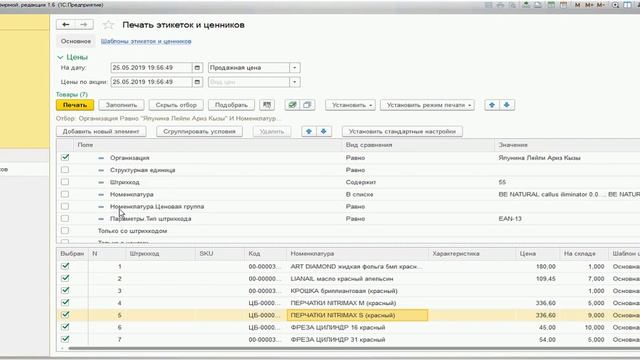Viewport: 640px width, 360px height.
Task: Open calendar picker for Цены по акции field
Action: [x=197, y=82]
